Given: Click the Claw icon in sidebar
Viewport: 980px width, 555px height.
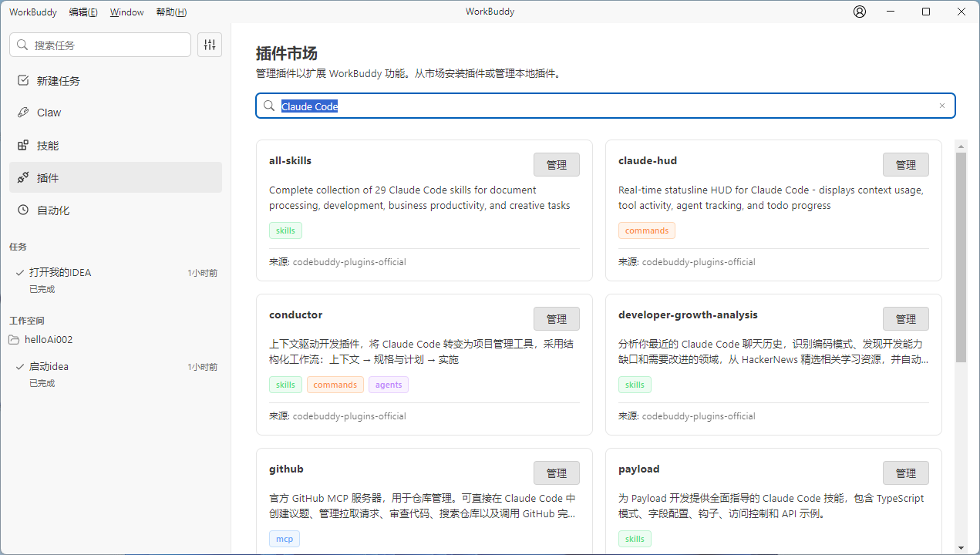Looking at the screenshot, I should [x=23, y=113].
